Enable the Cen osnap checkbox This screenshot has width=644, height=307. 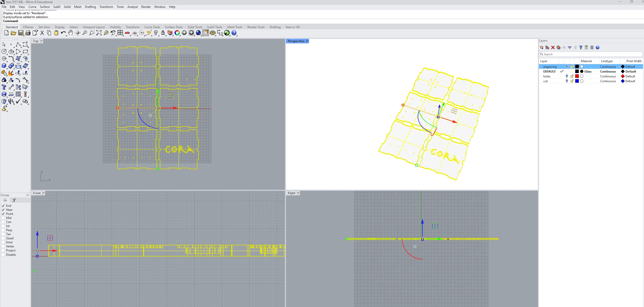3,222
